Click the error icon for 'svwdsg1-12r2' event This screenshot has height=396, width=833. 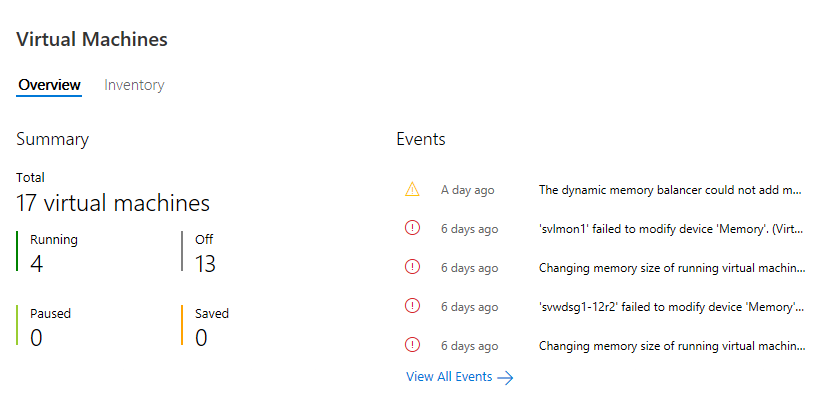coord(412,306)
